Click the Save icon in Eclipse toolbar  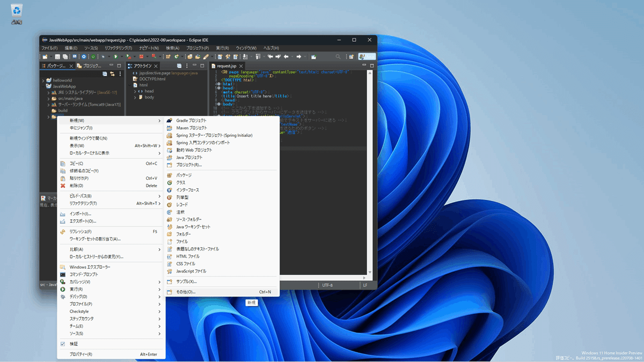(x=57, y=57)
